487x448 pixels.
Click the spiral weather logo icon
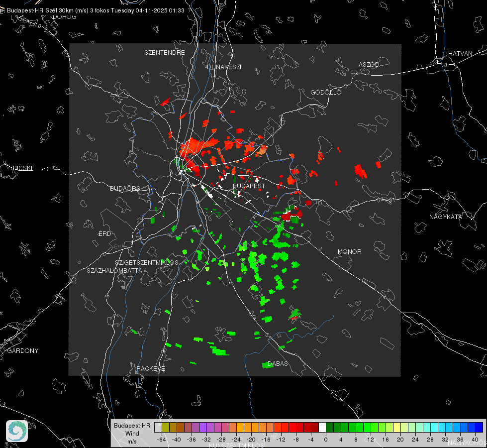pos(17,431)
